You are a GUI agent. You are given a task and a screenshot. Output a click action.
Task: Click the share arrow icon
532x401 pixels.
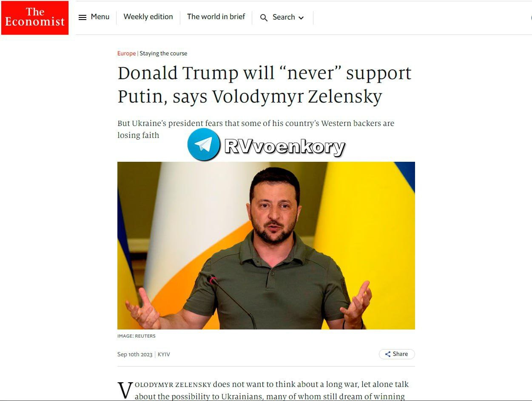pos(388,354)
